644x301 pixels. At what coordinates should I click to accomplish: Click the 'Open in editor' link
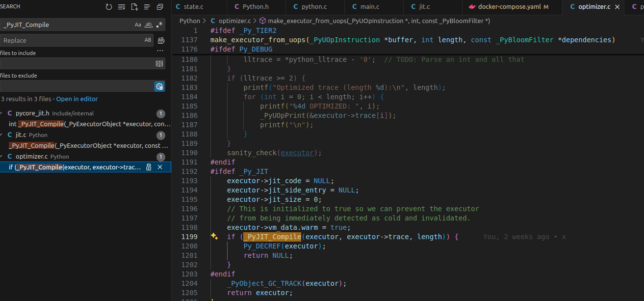(x=77, y=99)
